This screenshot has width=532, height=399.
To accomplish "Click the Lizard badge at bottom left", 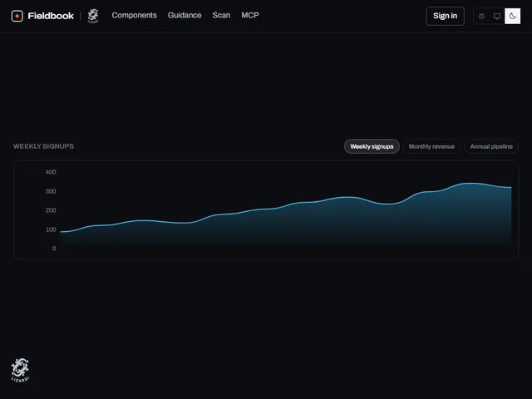I will pyautogui.click(x=20, y=370).
